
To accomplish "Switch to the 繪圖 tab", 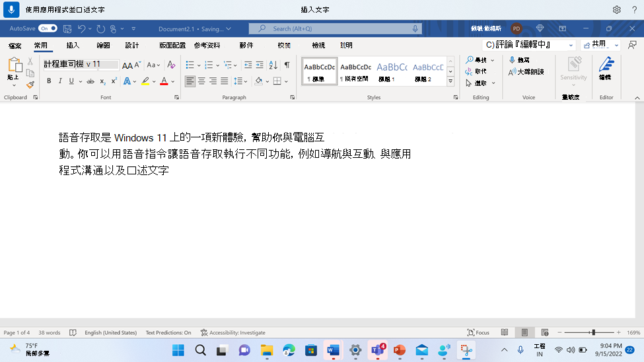I will pos(103,45).
